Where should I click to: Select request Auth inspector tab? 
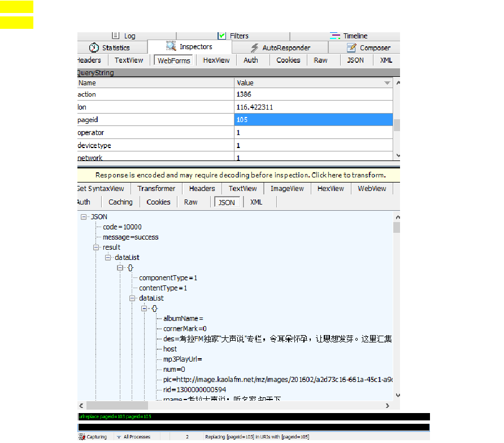251,60
